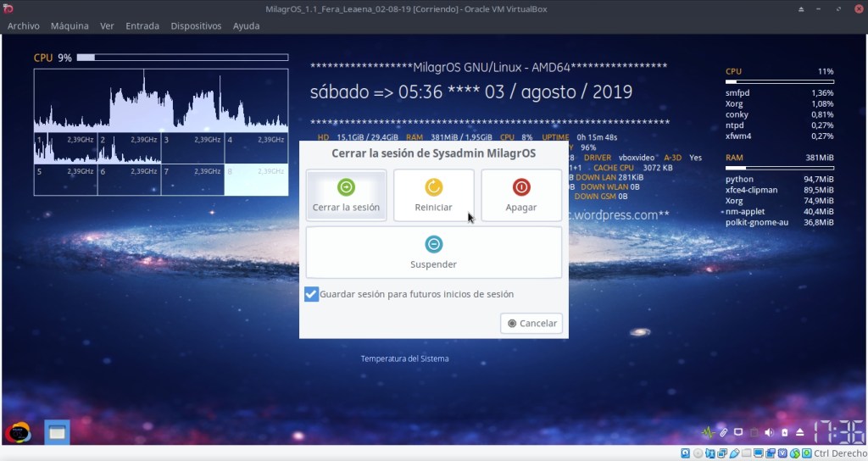This screenshot has width=868, height=461.
Task: Click the dialog title 'Cerrar la sesión de Sysadmin MilagrOS'
Action: (x=433, y=153)
